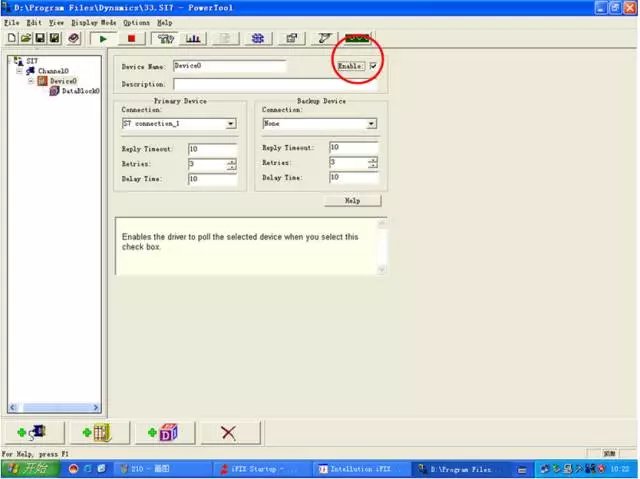Image resolution: width=640 pixels, height=479 pixels.
Task: Click the Help button
Action: click(352, 200)
